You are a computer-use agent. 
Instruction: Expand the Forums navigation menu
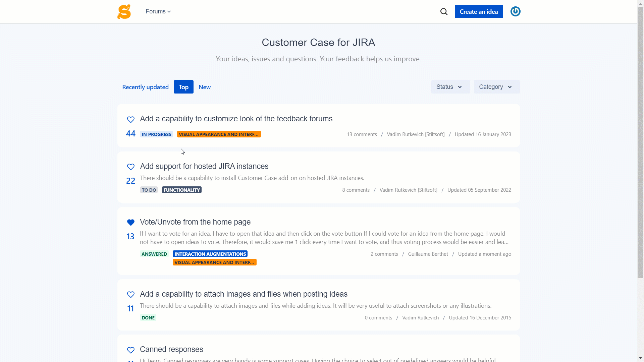(158, 11)
